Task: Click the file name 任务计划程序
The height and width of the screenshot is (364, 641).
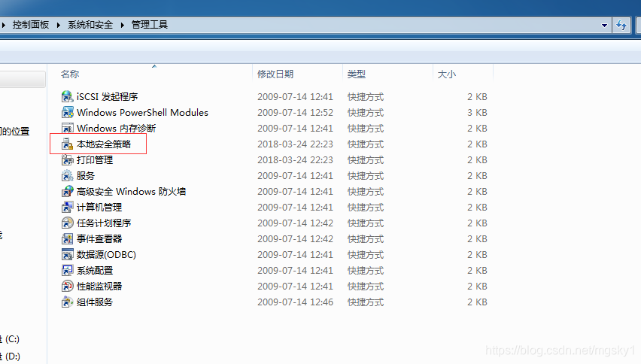Action: coord(104,223)
